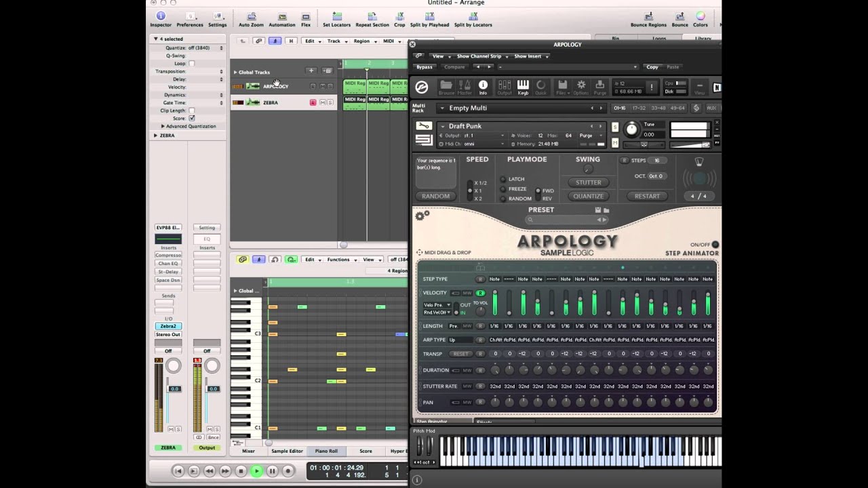The width and height of the screenshot is (868, 488).
Task: Enable the RANDOM playmode radio option
Action: point(503,199)
